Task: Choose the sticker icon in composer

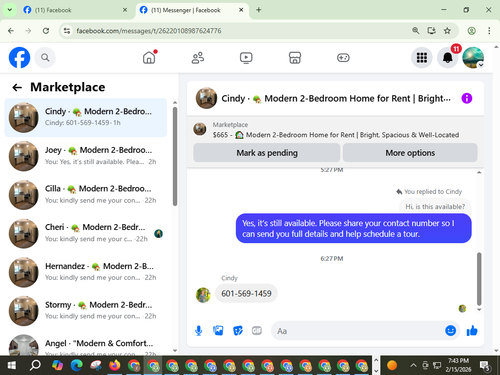Action: [238, 331]
